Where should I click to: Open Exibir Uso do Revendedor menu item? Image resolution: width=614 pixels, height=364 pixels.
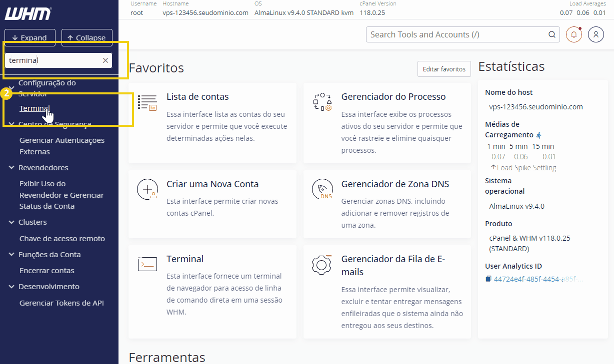point(61,195)
